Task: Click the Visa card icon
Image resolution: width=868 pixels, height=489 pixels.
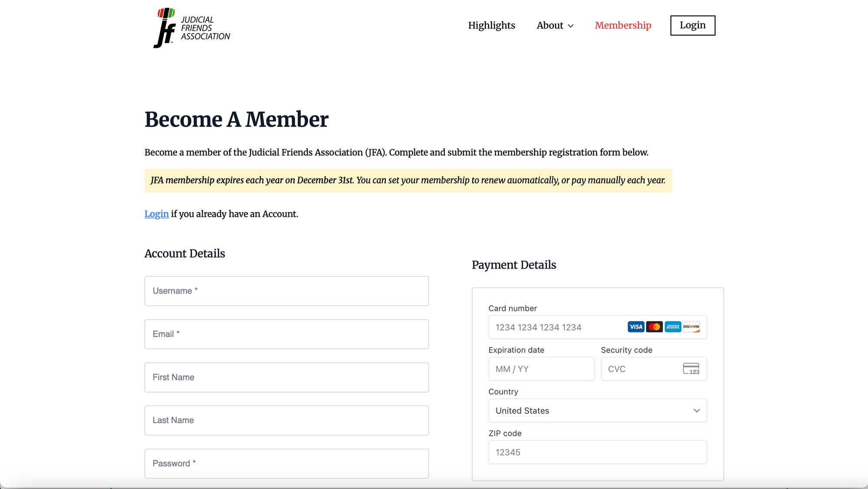Action: [x=636, y=327]
